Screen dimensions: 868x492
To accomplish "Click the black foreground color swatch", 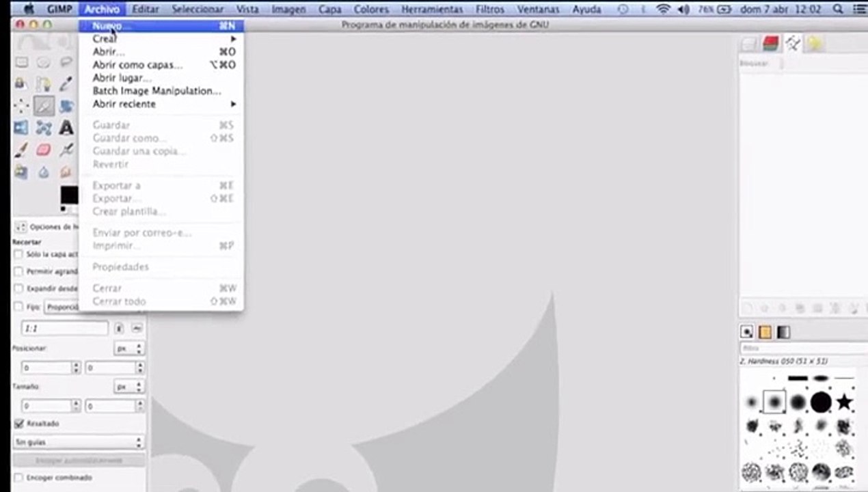I will pos(68,194).
